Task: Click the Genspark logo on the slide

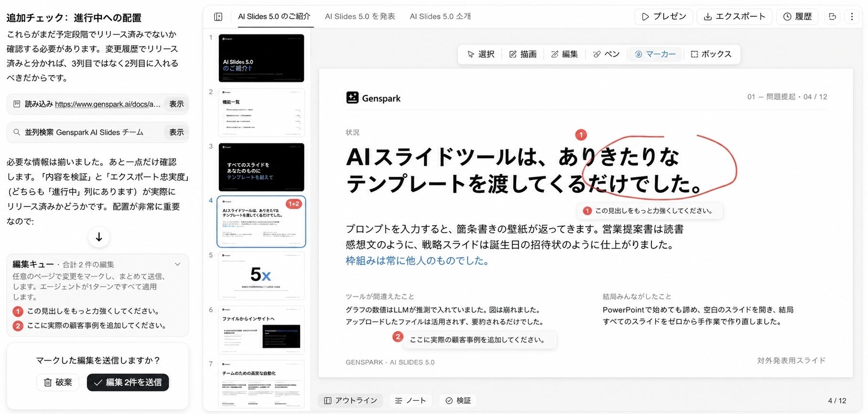Action: (x=373, y=98)
